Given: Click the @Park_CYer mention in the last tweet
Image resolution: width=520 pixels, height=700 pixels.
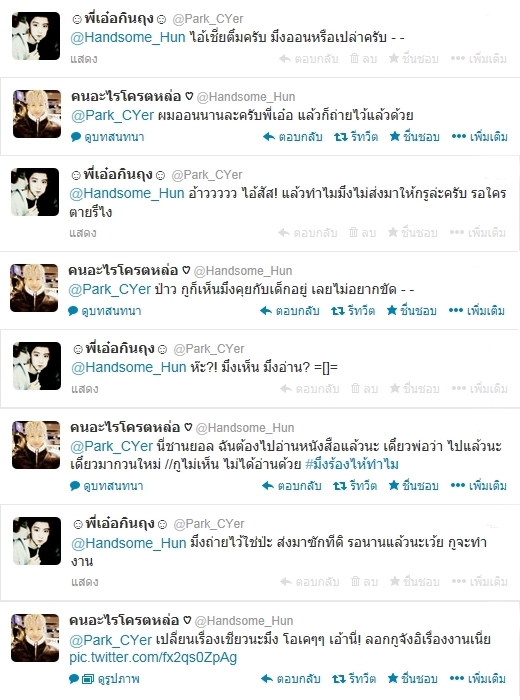Looking at the screenshot, I should (111, 640).
